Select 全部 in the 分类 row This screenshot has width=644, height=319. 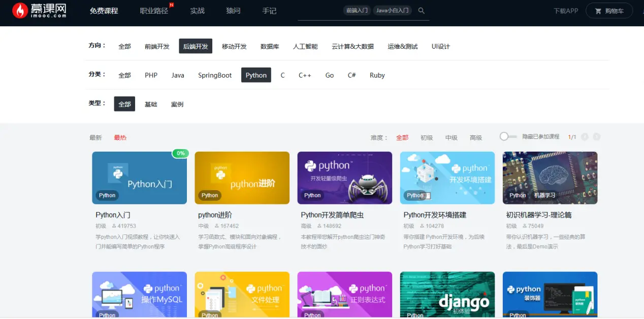[x=124, y=75]
